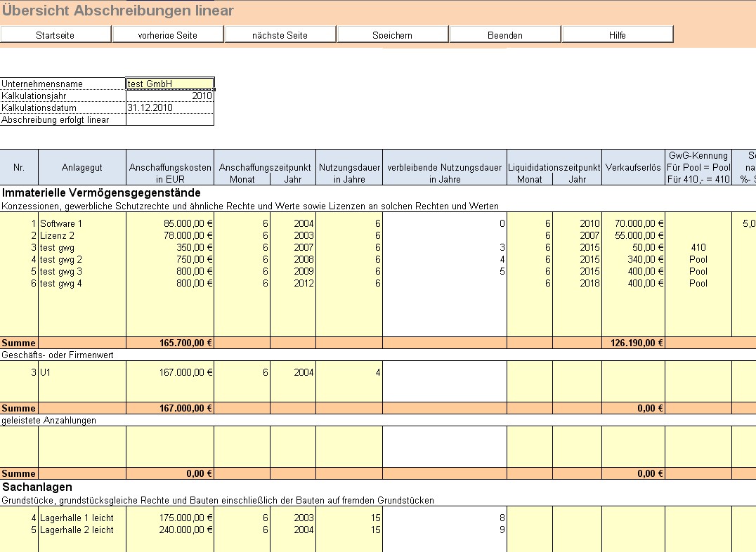Click the 'U1' Firmenwert asset cell

pyautogui.click(x=82, y=372)
